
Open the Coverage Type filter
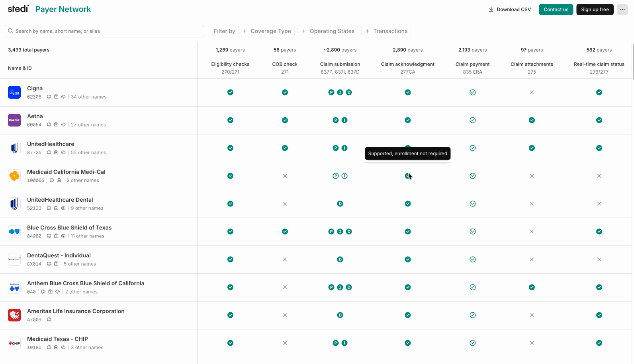click(266, 31)
